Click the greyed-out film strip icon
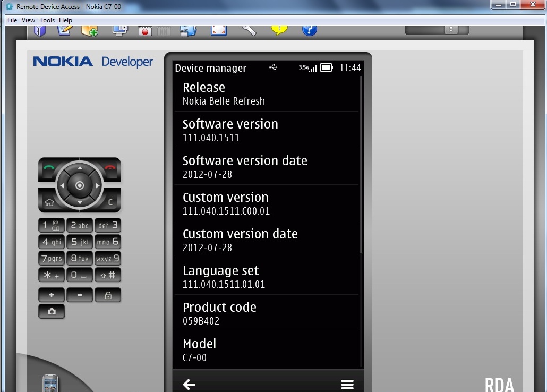The height and width of the screenshot is (392, 547). click(x=164, y=31)
